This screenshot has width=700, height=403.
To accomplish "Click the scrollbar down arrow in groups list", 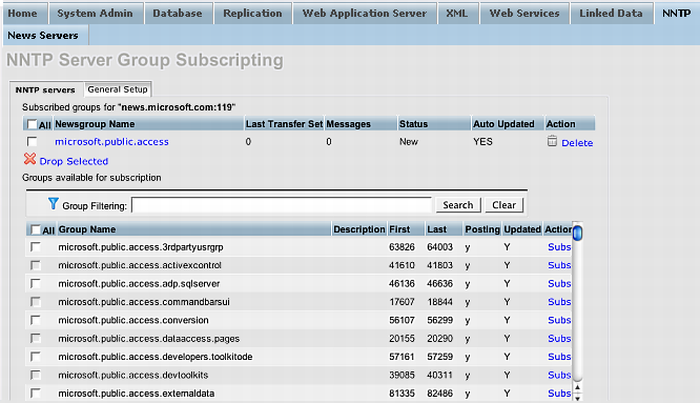I will tap(578, 398).
